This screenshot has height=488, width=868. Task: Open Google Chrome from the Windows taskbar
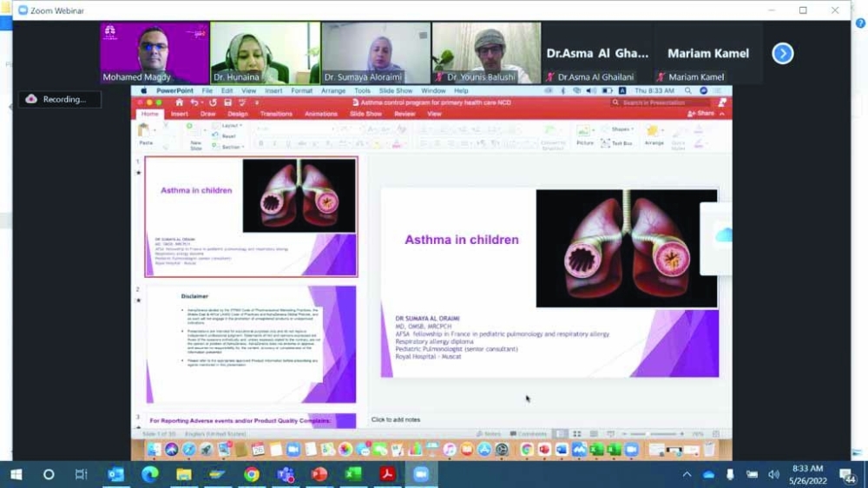[x=252, y=474]
